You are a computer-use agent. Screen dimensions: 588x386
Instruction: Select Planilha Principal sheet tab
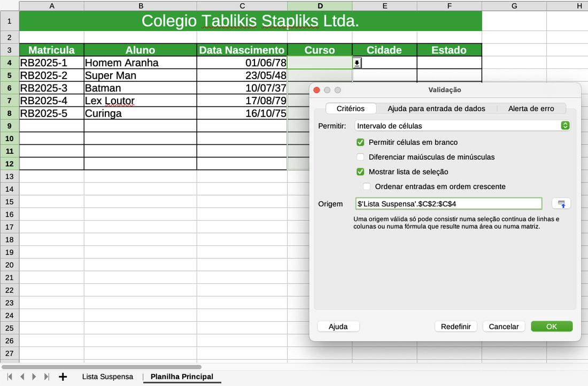coord(182,376)
